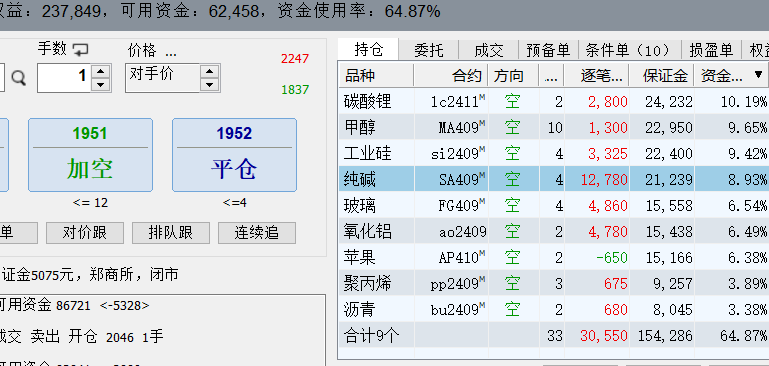769x366 pixels.
Task: Sort by the 品种 column header
Action: pos(376,76)
